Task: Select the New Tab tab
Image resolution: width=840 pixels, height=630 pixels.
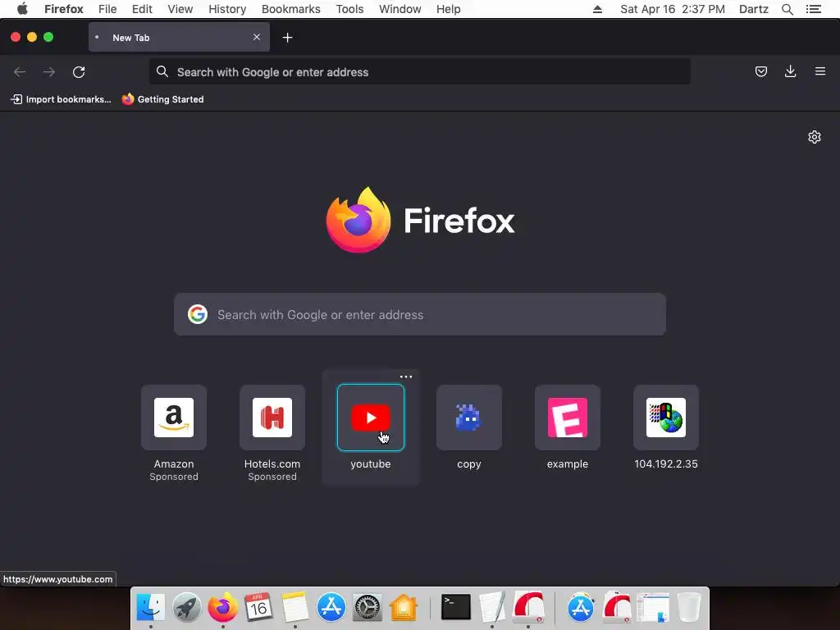Action: coord(179,38)
